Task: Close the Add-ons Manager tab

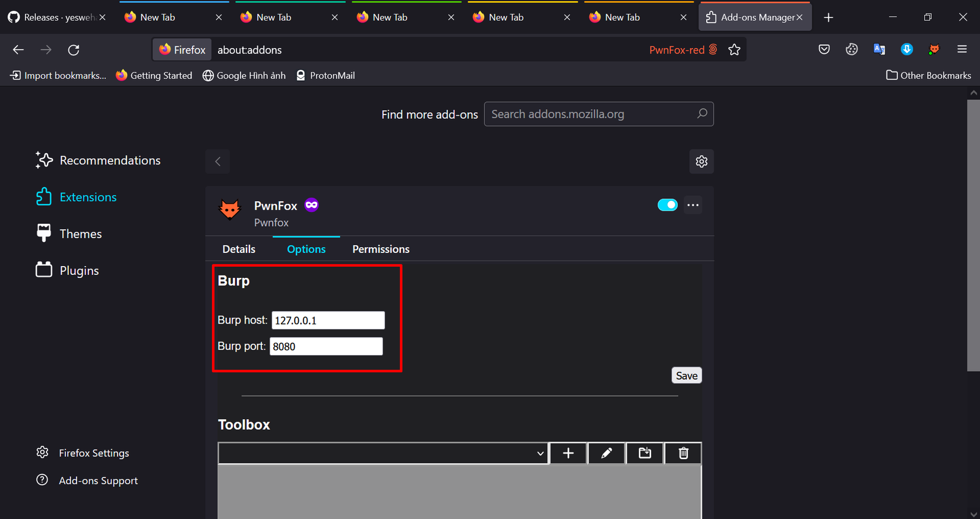Action: click(x=799, y=17)
